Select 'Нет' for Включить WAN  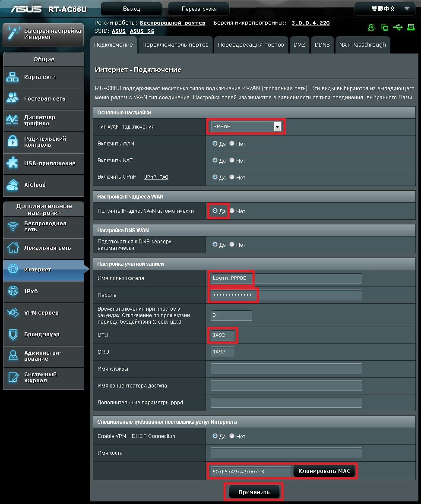point(232,144)
